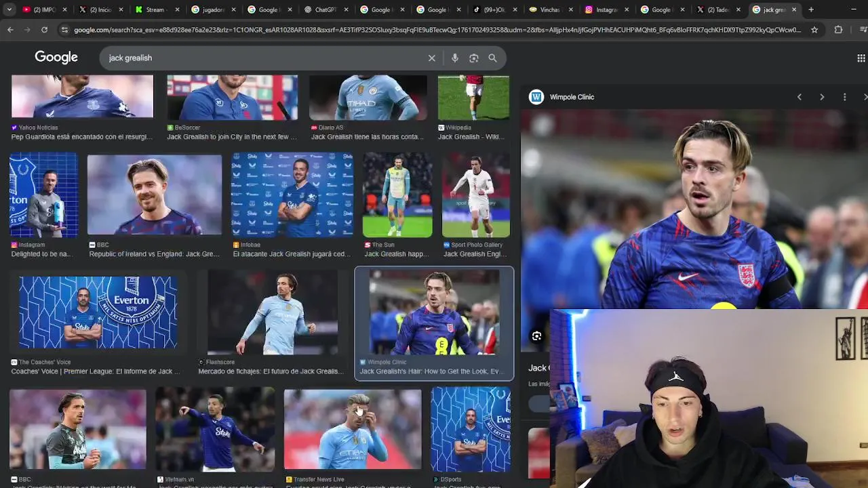Open the Diario AS result caption
The width and height of the screenshot is (868, 488).
click(367, 137)
